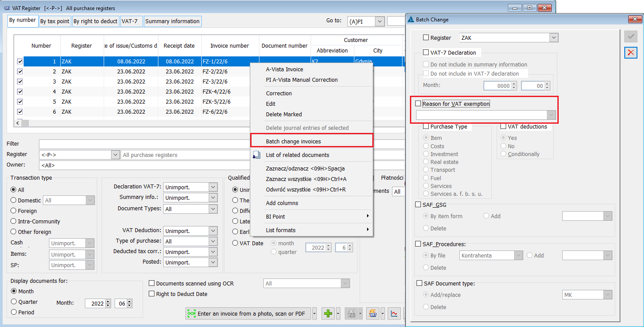Select invoice row FZ-6/22/6
The image size is (644, 327).
pyautogui.click(x=210, y=111)
